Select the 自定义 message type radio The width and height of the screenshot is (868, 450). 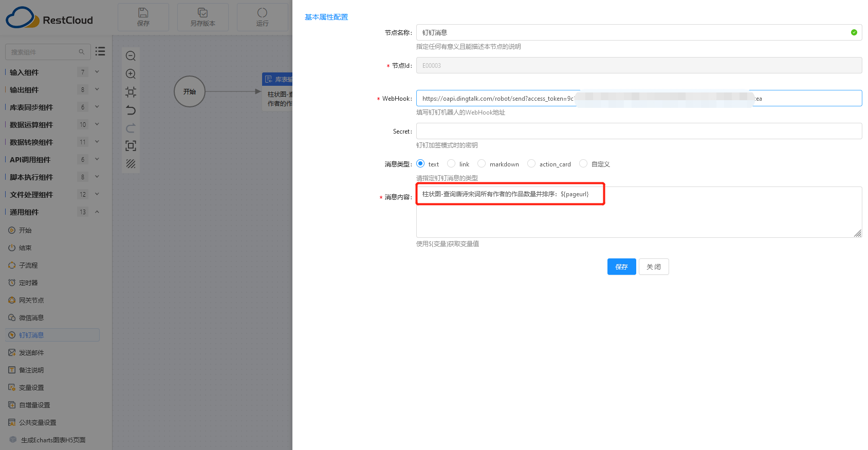click(x=583, y=163)
